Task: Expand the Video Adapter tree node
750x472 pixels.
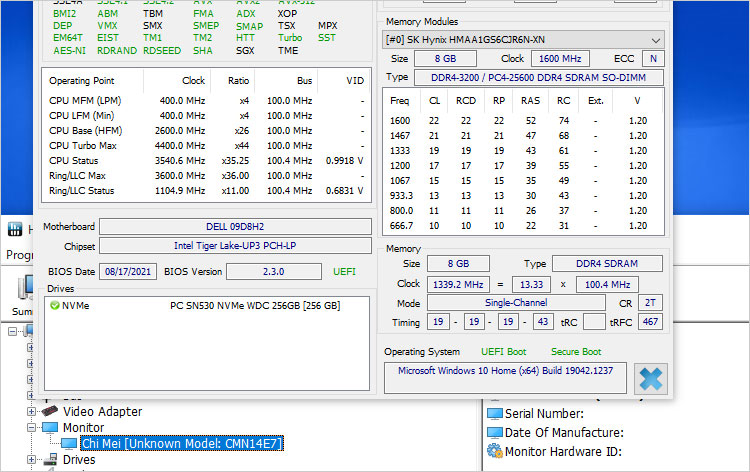Action: coord(31,411)
